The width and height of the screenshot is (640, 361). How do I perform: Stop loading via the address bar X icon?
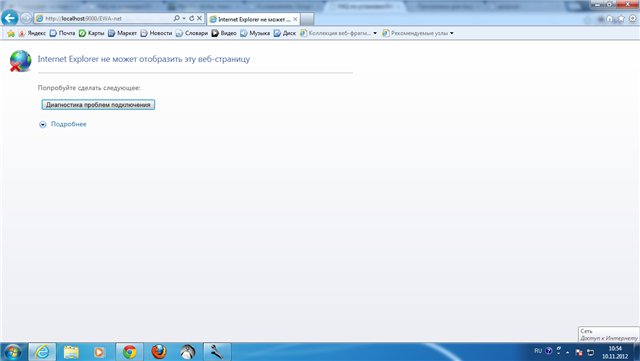[x=199, y=18]
